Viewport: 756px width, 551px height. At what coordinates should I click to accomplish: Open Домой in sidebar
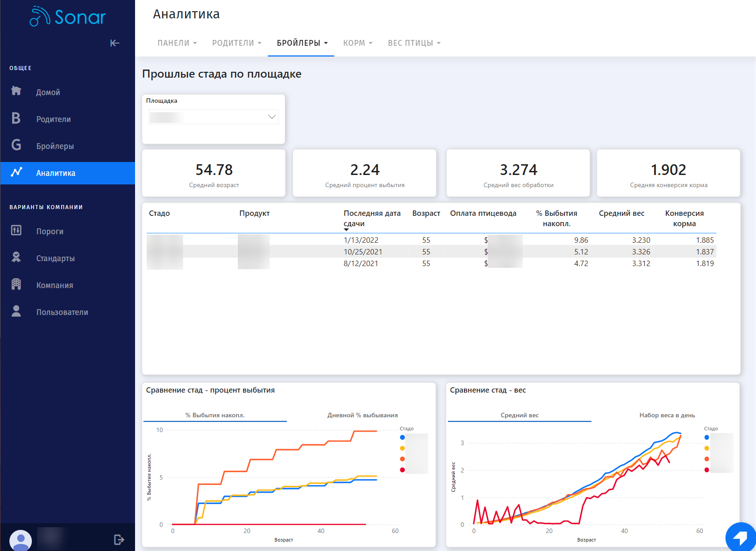pos(48,92)
